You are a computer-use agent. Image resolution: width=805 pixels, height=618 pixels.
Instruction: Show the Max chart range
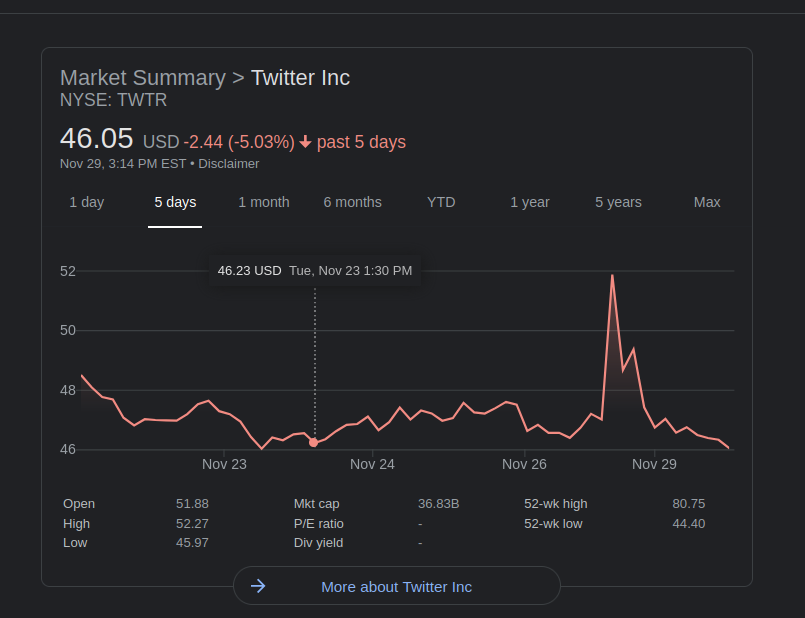point(707,202)
